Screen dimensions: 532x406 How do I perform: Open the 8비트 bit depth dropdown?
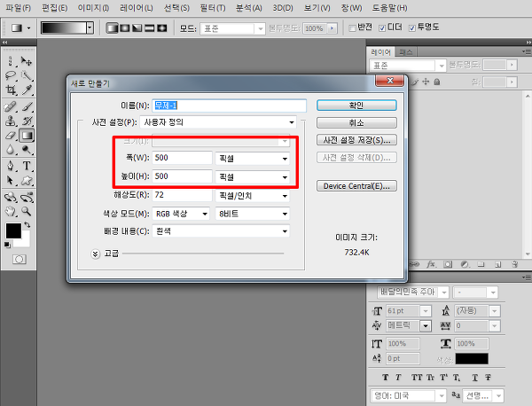[x=253, y=214]
